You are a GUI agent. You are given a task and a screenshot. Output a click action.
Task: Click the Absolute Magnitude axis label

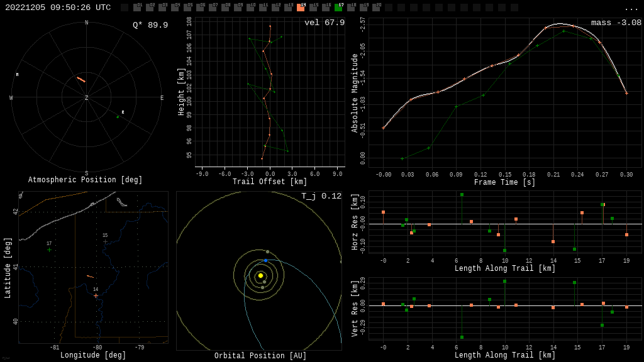pyautogui.click(x=355, y=93)
